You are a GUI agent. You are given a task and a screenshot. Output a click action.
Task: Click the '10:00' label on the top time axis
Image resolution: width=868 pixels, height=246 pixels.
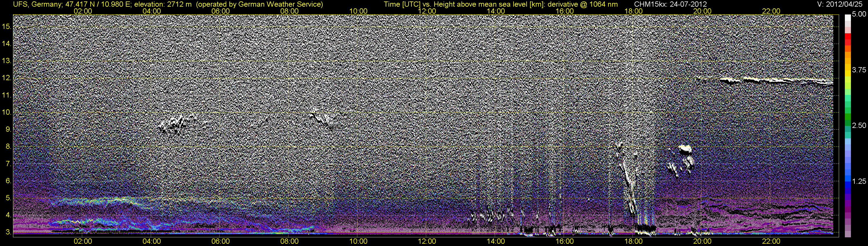coord(358,11)
